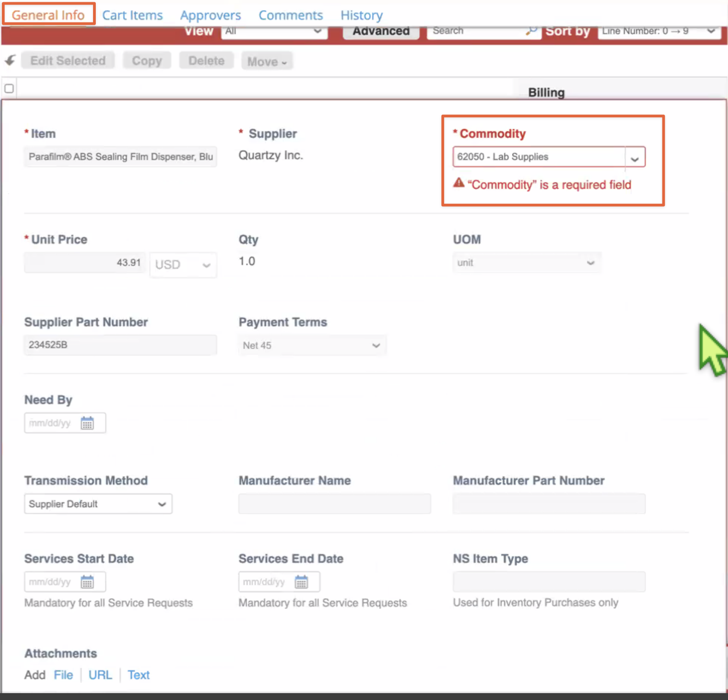
Task: Click the back arrow icon beside Edit Selected
Action: point(10,60)
